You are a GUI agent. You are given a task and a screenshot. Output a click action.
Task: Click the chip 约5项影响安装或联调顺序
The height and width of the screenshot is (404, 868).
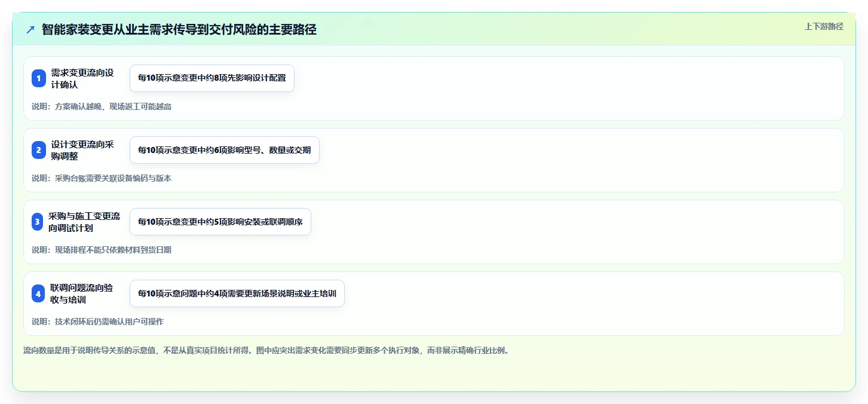point(220,222)
